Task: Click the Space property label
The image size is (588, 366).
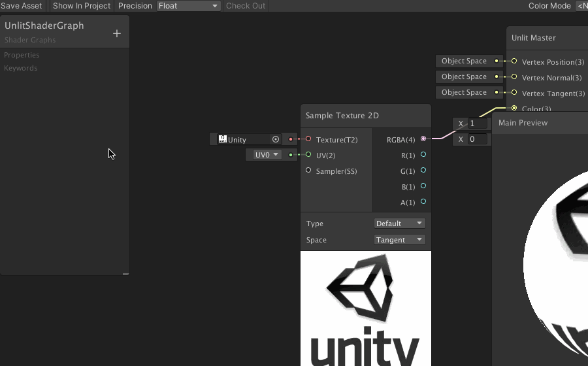Action: pyautogui.click(x=316, y=240)
